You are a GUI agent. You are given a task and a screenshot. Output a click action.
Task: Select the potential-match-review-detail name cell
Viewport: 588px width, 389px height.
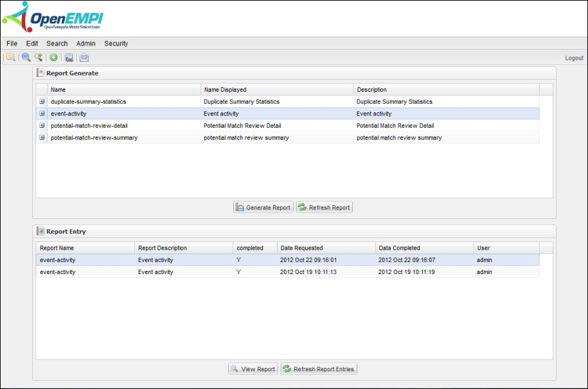89,126
